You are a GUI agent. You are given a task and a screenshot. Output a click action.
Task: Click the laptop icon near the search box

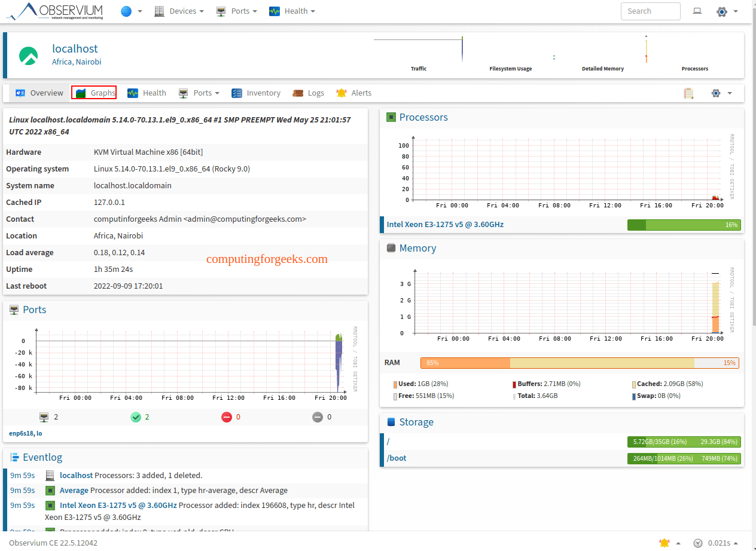(697, 11)
